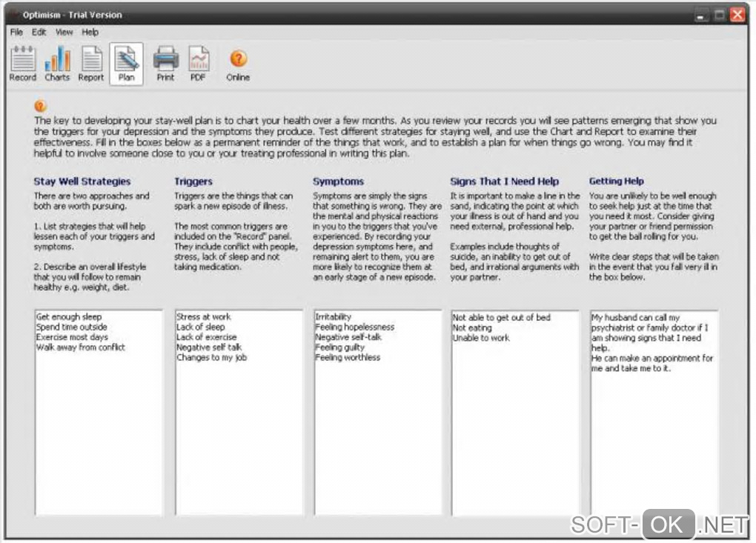Viewport: 756px width, 543px height.
Task: Click the 'Triggers' column heading
Action: (194, 181)
